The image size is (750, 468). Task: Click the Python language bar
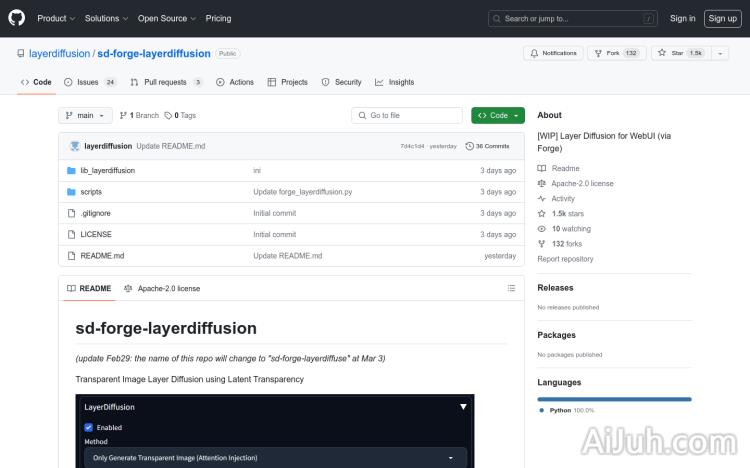pos(614,399)
